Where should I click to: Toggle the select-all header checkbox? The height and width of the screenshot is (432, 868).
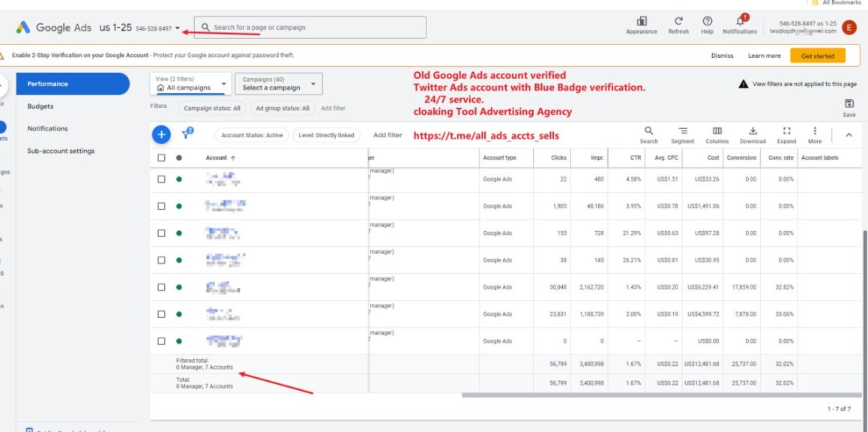(x=161, y=157)
